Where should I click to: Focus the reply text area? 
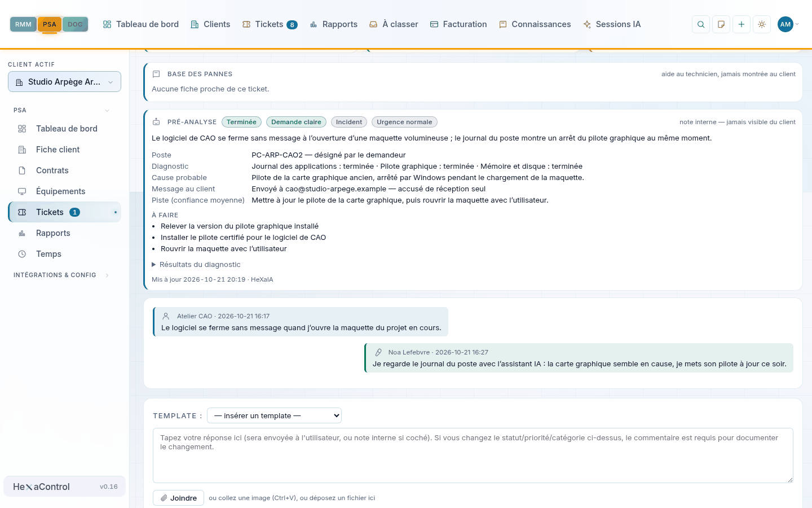point(473,456)
